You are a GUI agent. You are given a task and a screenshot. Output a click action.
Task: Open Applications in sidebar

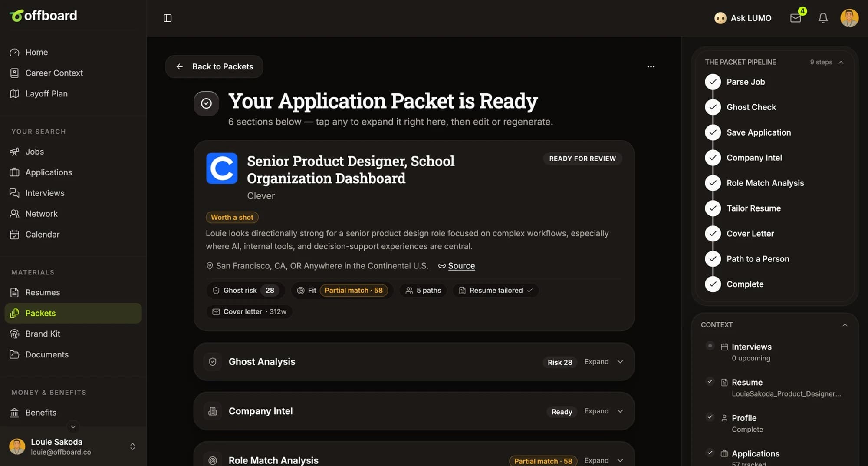coord(73,172)
